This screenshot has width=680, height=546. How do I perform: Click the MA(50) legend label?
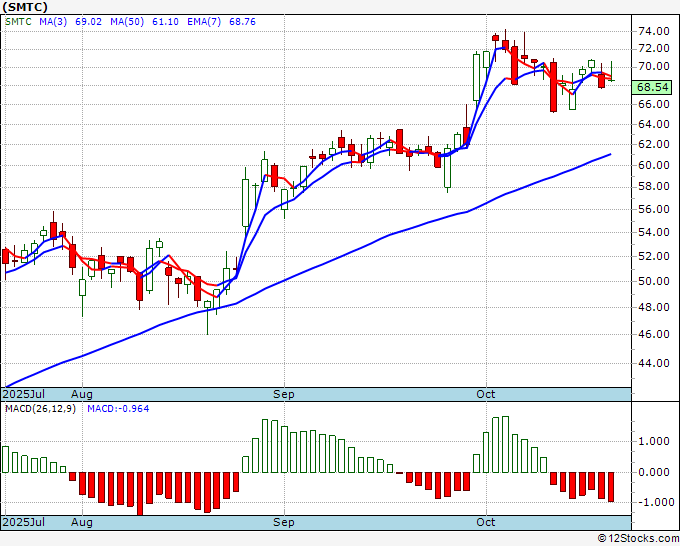pos(127,22)
